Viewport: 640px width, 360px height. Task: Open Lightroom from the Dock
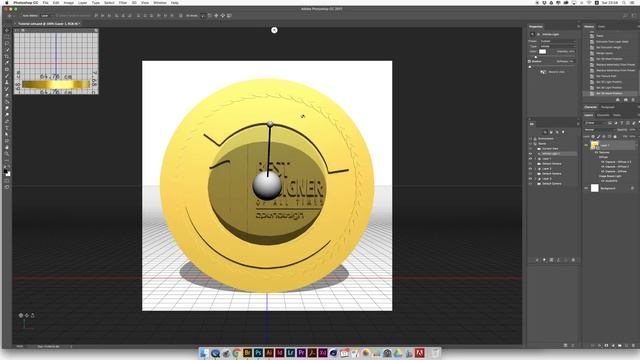pyautogui.click(x=290, y=353)
